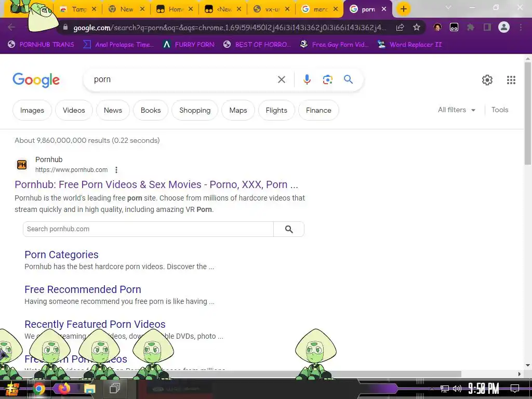Open volume control in system tray
This screenshot has width=532, height=399.
[x=457, y=389]
